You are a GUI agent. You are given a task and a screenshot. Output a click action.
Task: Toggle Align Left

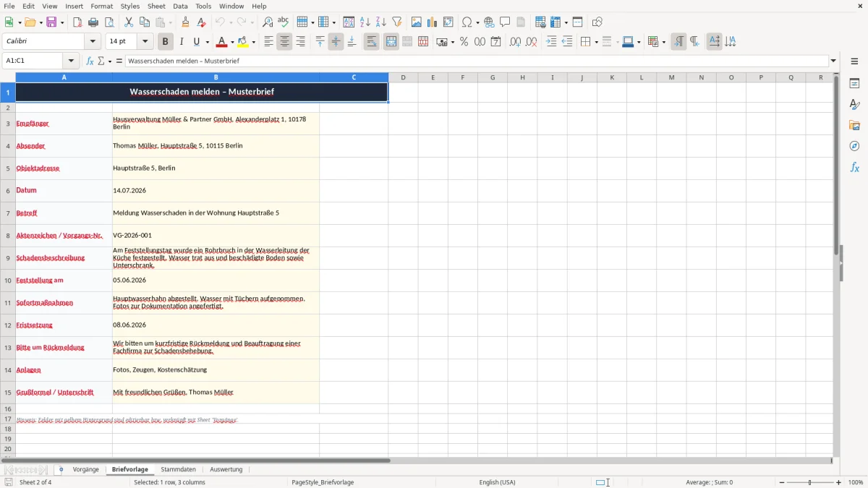[x=268, y=42]
